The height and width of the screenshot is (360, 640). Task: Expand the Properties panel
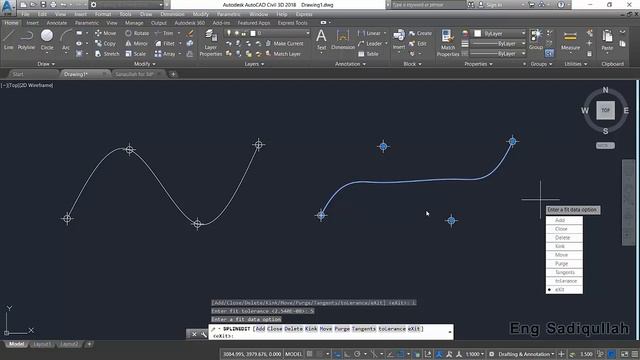pos(478,64)
